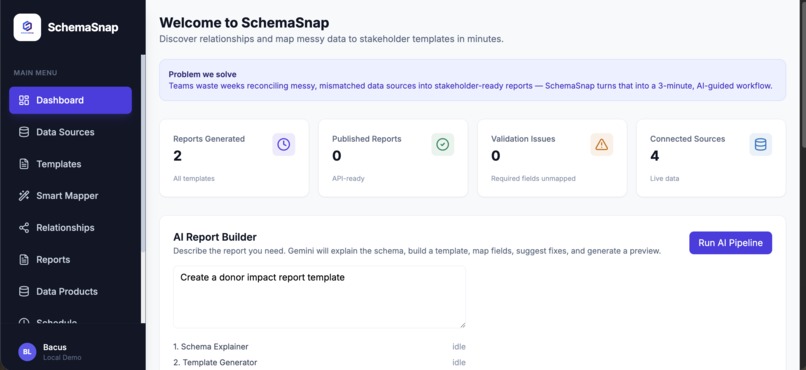Click the '1. Schema Explainer' step
This screenshot has width=806, height=370.
point(211,347)
